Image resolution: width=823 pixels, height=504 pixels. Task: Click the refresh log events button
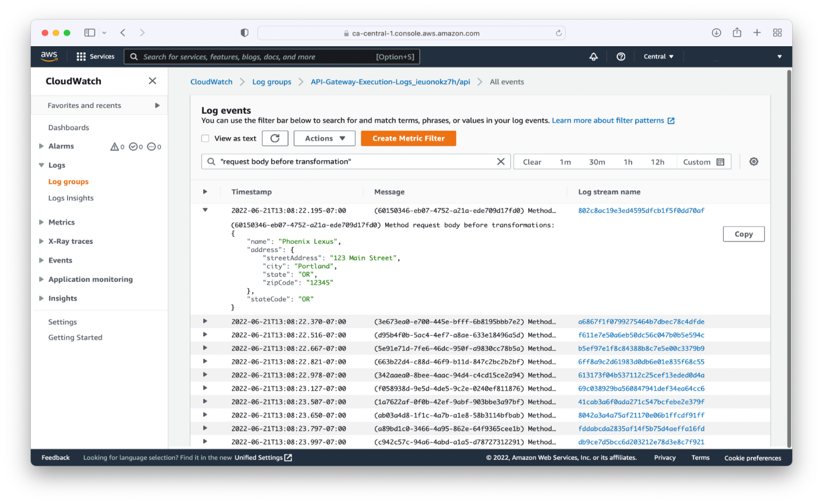275,138
